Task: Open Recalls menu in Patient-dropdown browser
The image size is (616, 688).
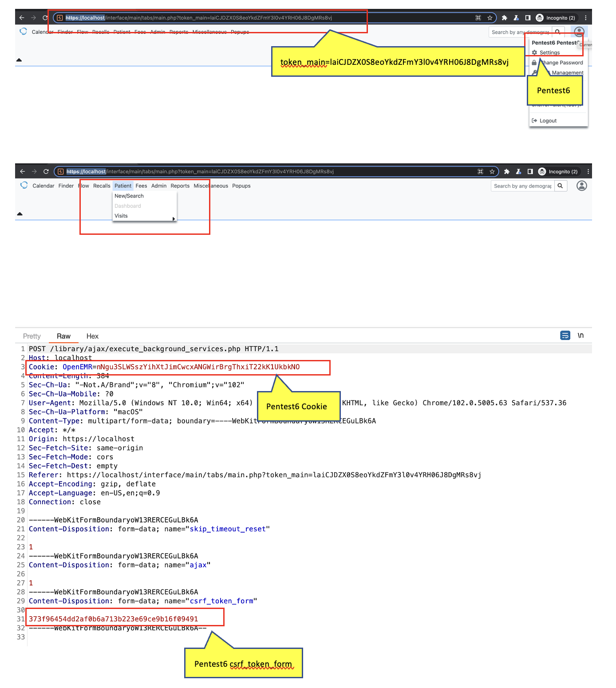Action: pos(102,186)
